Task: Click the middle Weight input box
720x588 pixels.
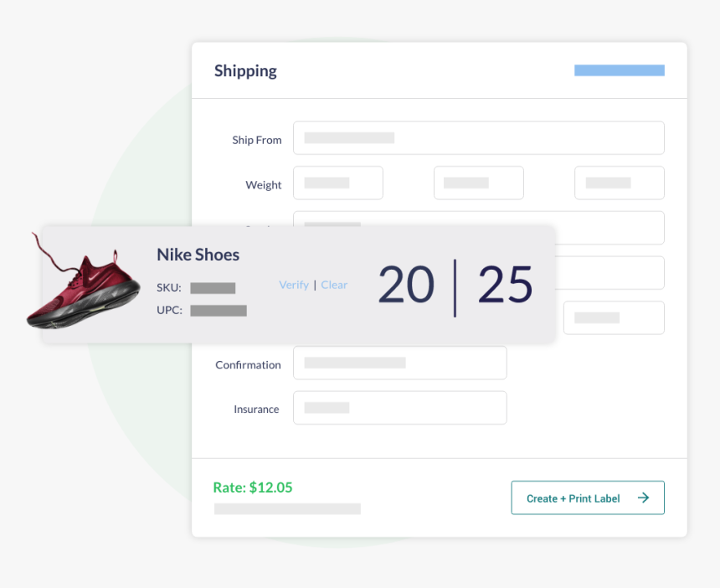Action: click(479, 183)
